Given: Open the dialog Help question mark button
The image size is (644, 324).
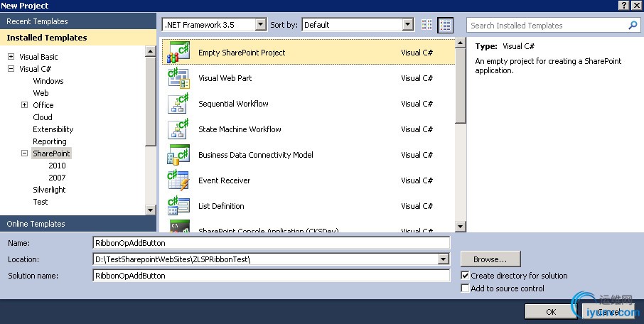Looking at the screenshot, I should (624, 5).
